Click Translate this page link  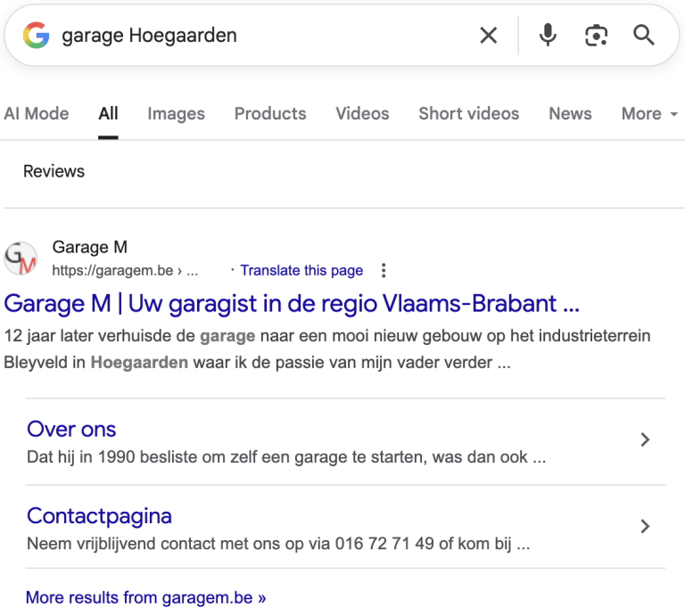tap(301, 271)
